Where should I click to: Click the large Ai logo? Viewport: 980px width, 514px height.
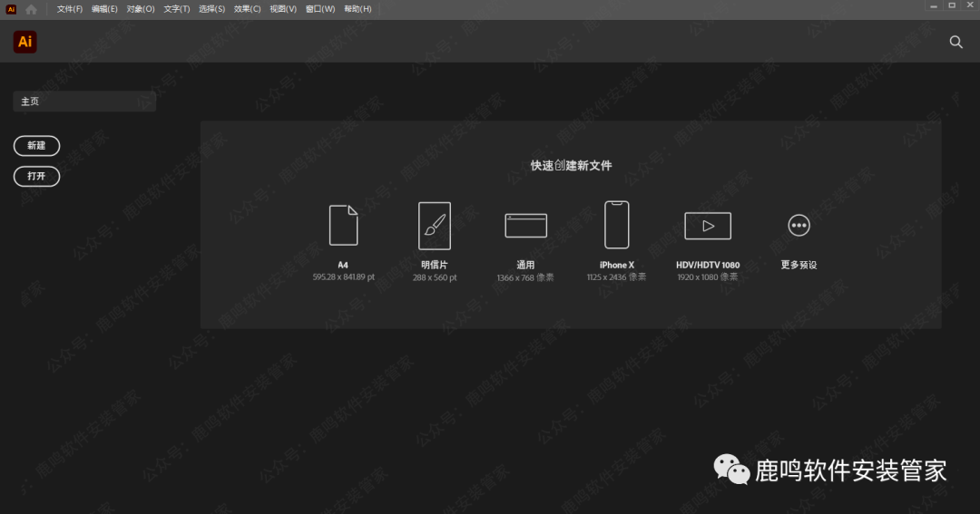[x=25, y=42]
